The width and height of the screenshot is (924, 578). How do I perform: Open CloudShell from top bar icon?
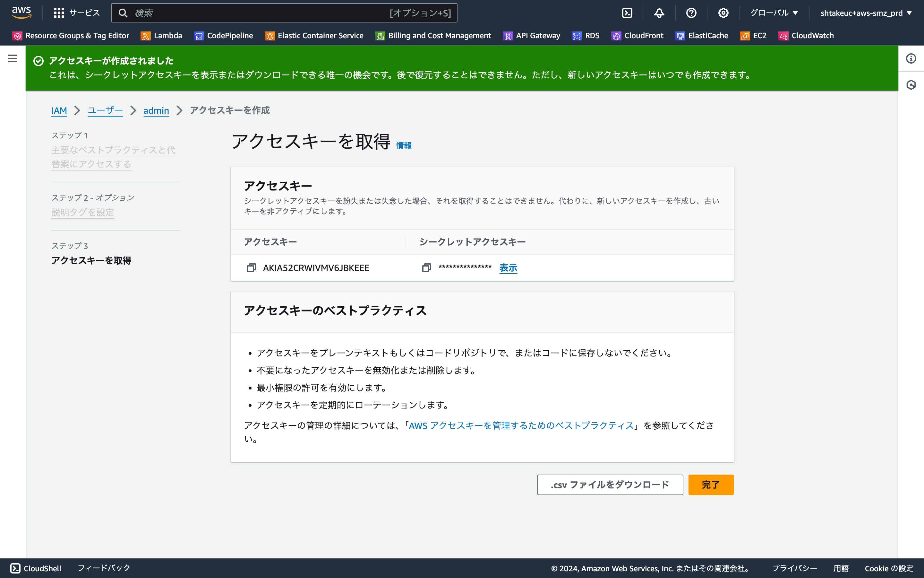click(x=627, y=13)
